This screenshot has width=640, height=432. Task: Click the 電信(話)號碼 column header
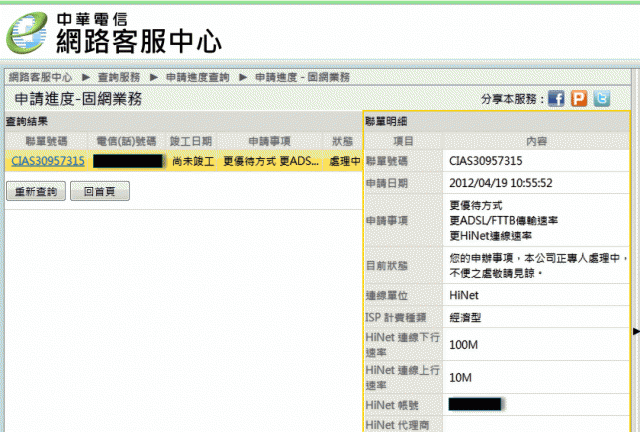126,141
